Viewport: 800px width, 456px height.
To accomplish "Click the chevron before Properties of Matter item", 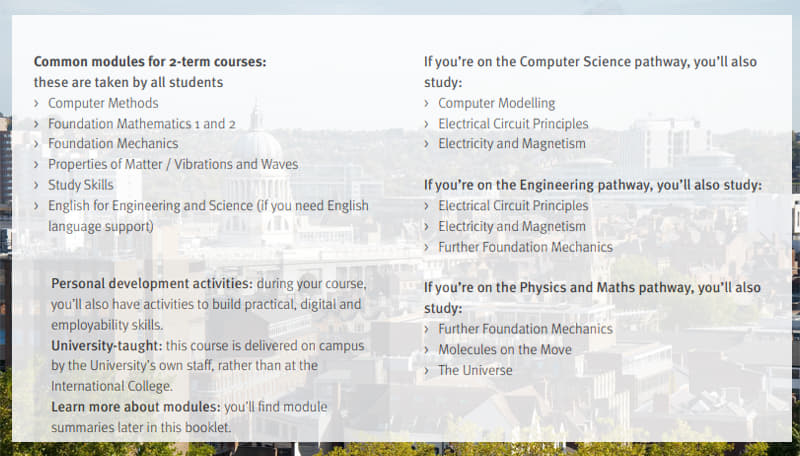I will click(37, 165).
